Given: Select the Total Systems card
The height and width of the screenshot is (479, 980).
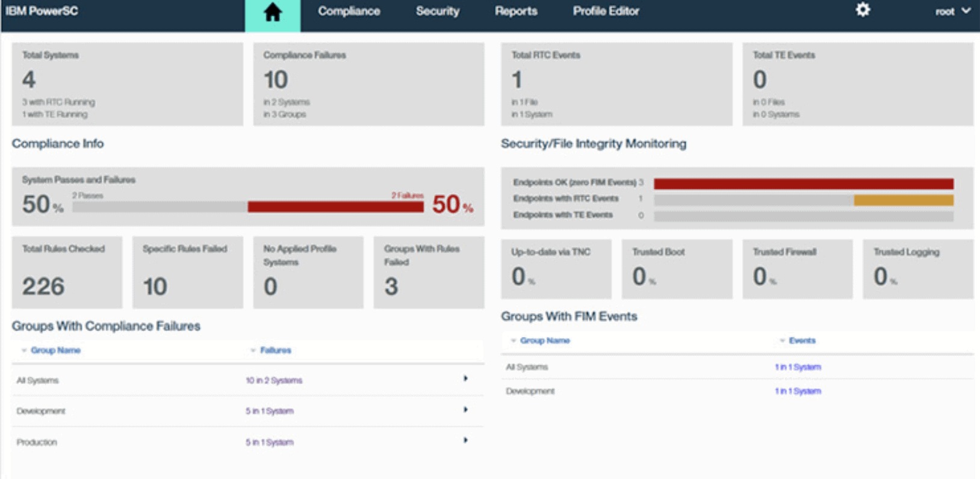Looking at the screenshot, I should point(128,84).
